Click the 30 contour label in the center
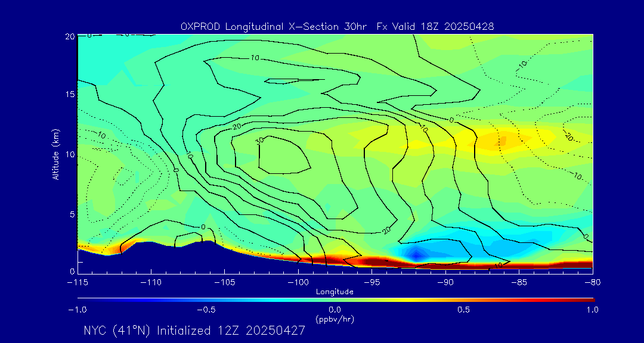Screen dimensions: 644x343 (x=259, y=141)
